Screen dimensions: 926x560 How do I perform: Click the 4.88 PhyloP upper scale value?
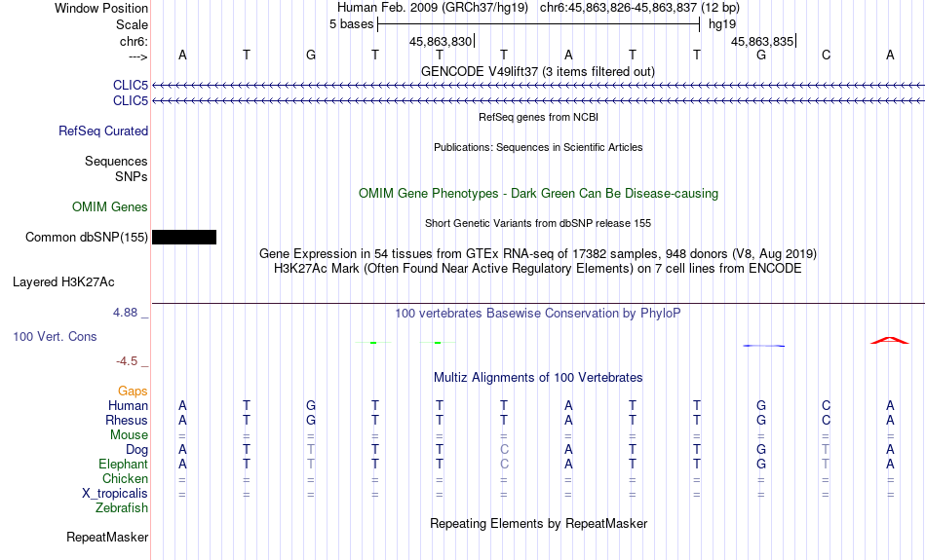pos(125,313)
